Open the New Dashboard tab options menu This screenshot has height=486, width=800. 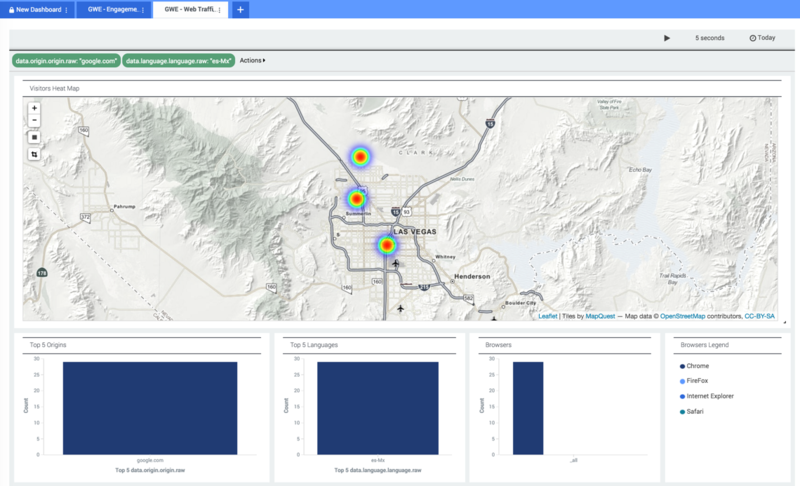pyautogui.click(x=66, y=9)
